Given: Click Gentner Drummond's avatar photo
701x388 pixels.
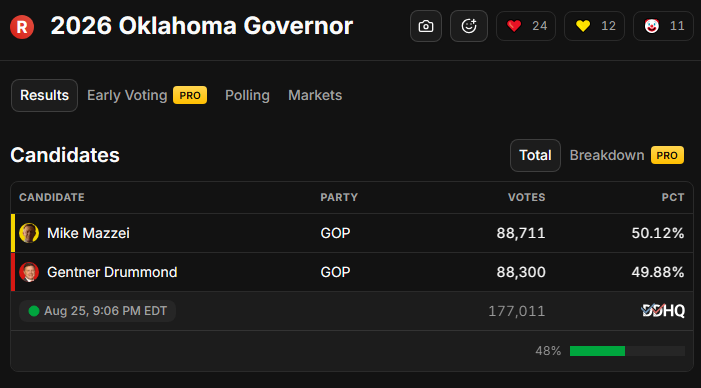Looking at the screenshot, I should 29,272.
